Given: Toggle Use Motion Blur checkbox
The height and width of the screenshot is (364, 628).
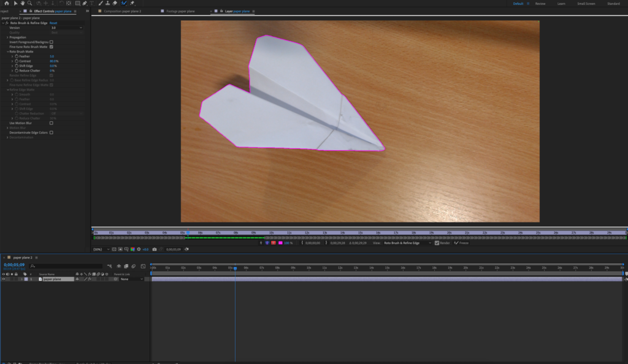Looking at the screenshot, I should click(52, 123).
